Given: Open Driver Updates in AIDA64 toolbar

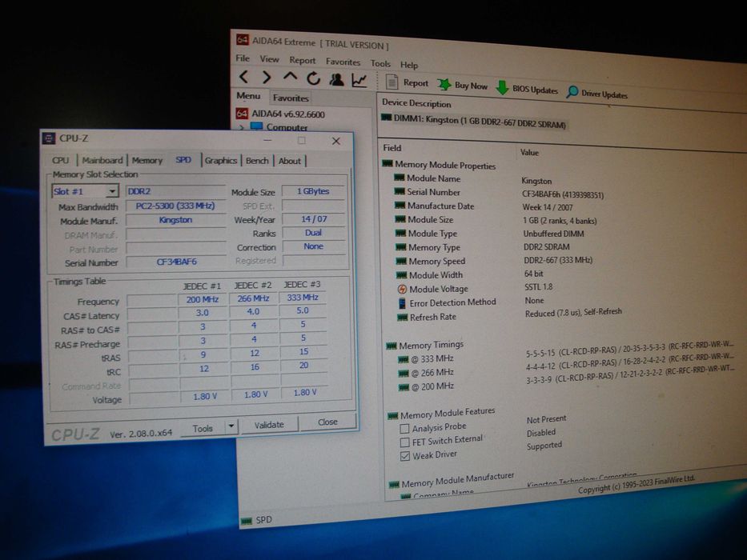Looking at the screenshot, I should coord(597,93).
